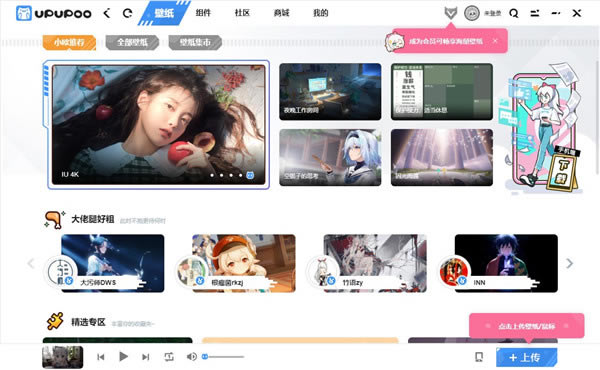The width and height of the screenshot is (600, 370).
Task: Click the mobile version download banner
Action: pyautogui.click(x=541, y=128)
